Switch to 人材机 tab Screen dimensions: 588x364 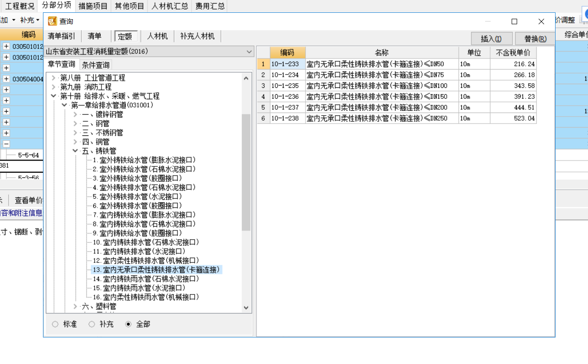tap(157, 36)
